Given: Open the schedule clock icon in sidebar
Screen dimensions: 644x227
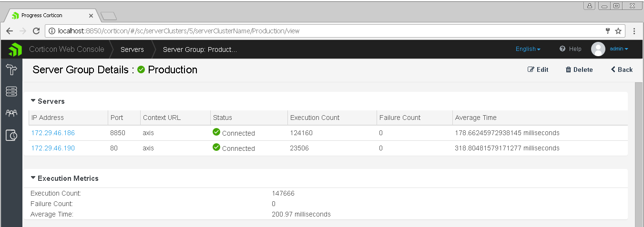Looking at the screenshot, I should [11, 136].
